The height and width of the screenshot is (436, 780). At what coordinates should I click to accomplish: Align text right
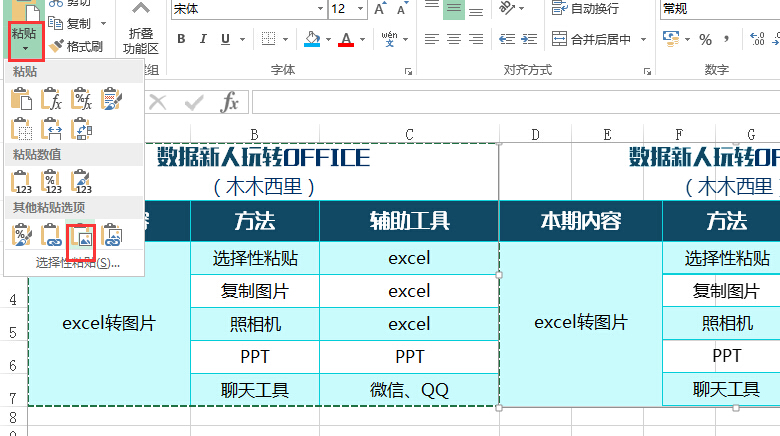[x=476, y=39]
